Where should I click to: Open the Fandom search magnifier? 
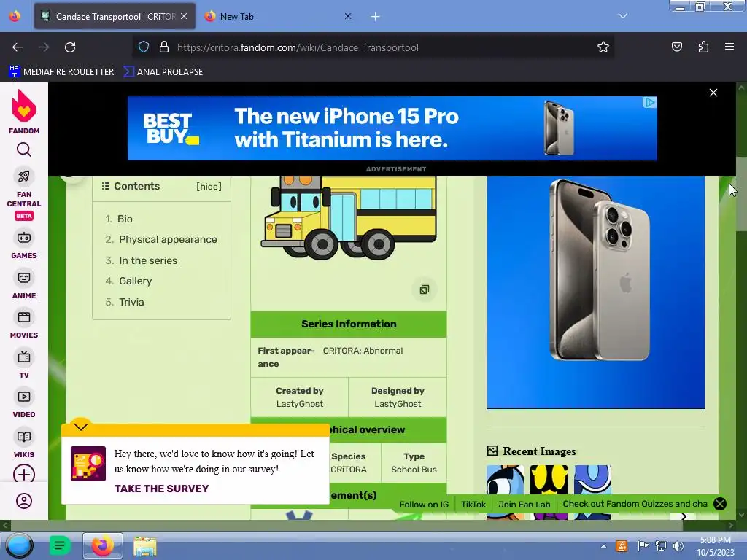pyautogui.click(x=24, y=150)
